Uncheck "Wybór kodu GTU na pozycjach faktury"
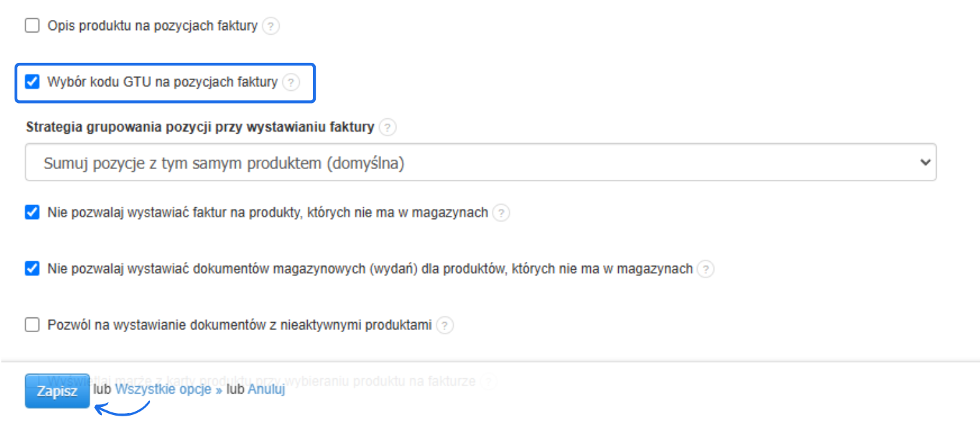The height and width of the screenshot is (425, 980). pyautogui.click(x=31, y=83)
